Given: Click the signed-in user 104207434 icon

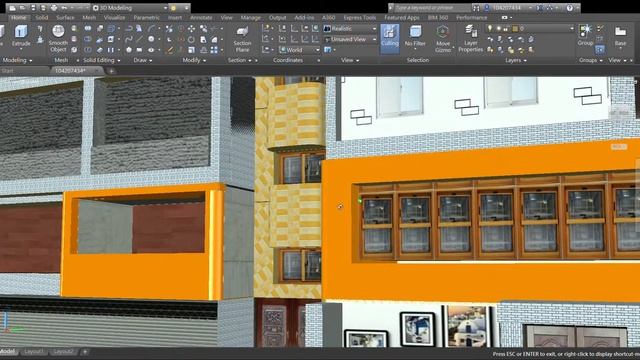Looking at the screenshot, I should click(x=487, y=8).
